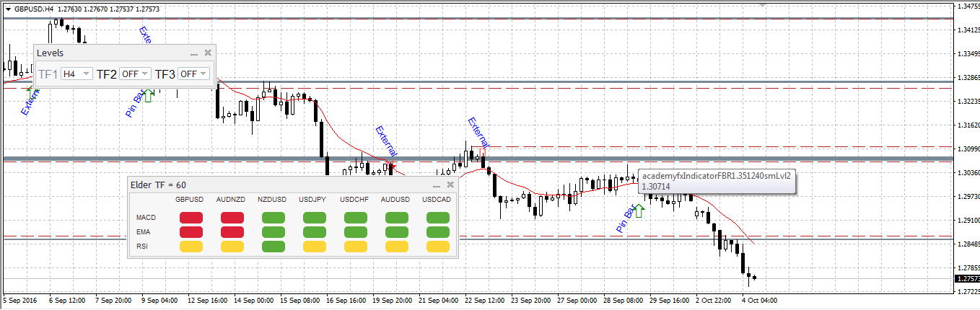Click green Pin Bar arrow near Levels panel

148,95
